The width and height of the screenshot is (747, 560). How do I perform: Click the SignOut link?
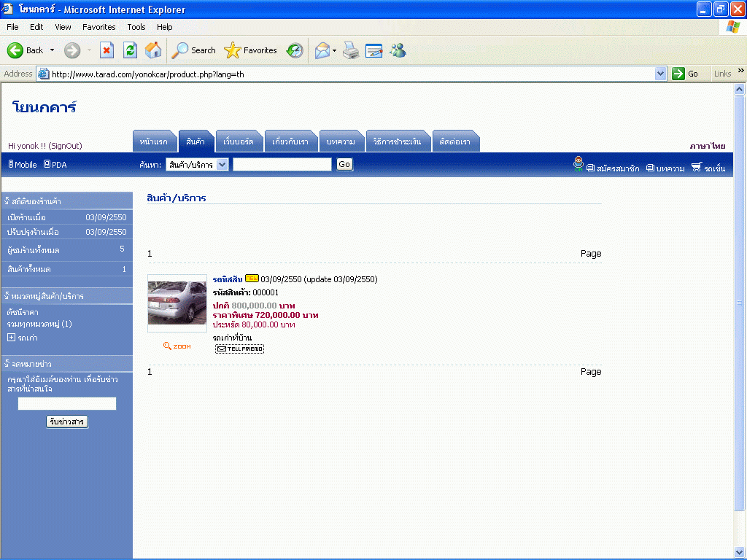tap(65, 146)
